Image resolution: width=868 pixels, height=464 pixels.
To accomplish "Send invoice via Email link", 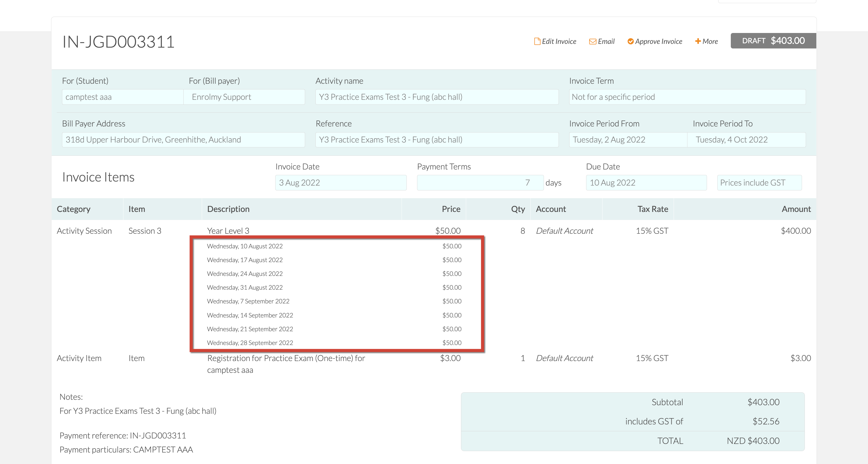I will (x=602, y=41).
